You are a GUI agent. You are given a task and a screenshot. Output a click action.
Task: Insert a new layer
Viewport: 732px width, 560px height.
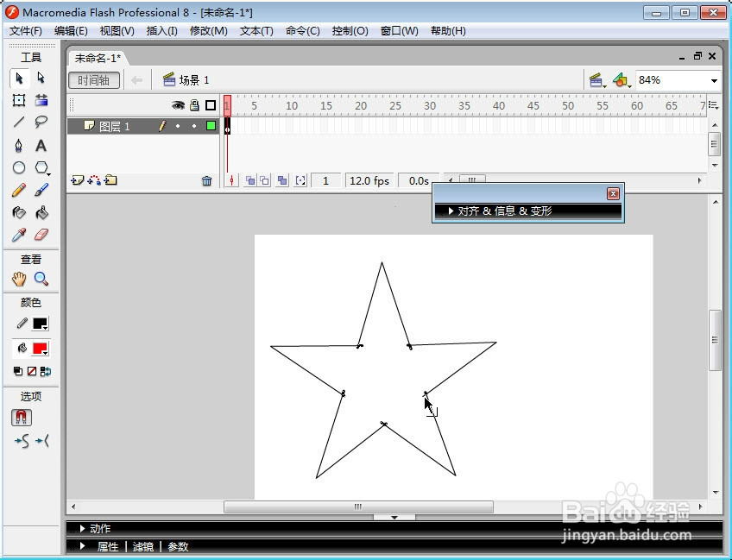[77, 180]
